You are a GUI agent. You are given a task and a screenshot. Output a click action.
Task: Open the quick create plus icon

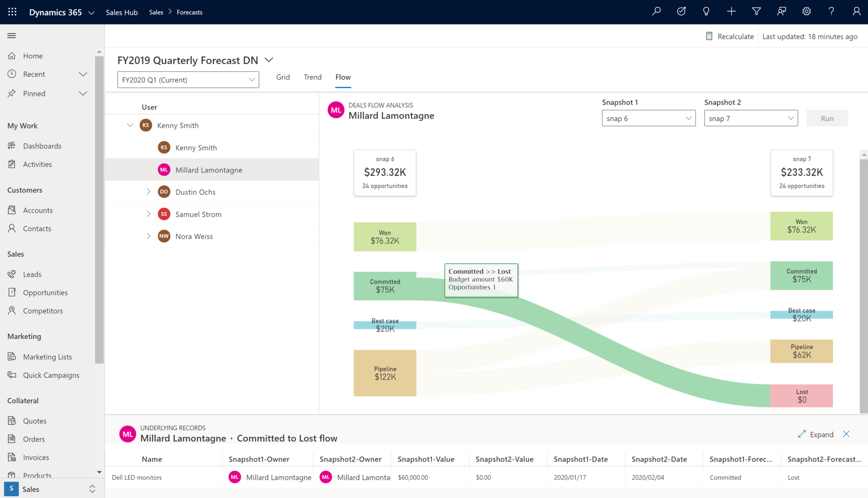point(732,11)
